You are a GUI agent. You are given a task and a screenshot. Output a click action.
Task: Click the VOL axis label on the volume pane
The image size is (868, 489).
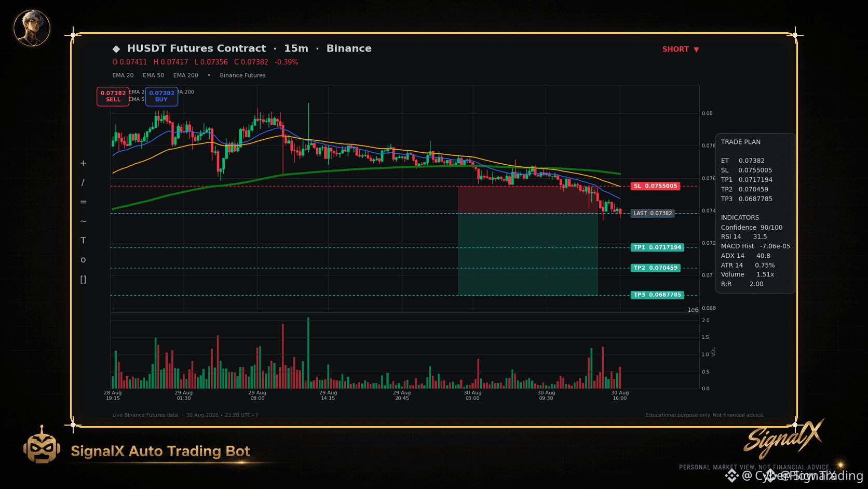coord(714,352)
